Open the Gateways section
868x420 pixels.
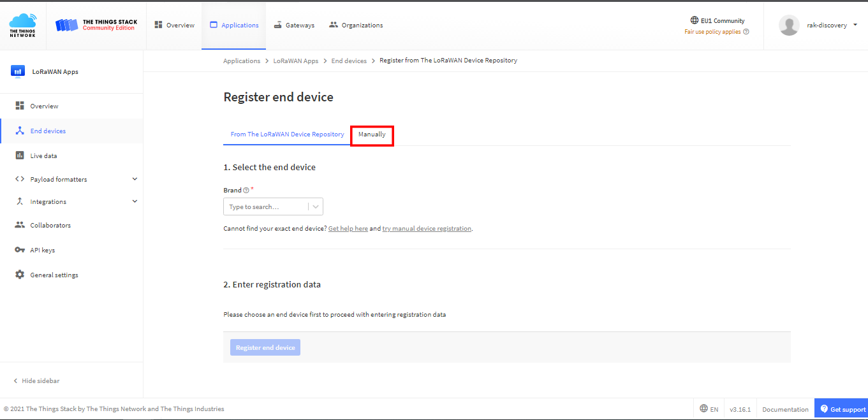pyautogui.click(x=294, y=25)
